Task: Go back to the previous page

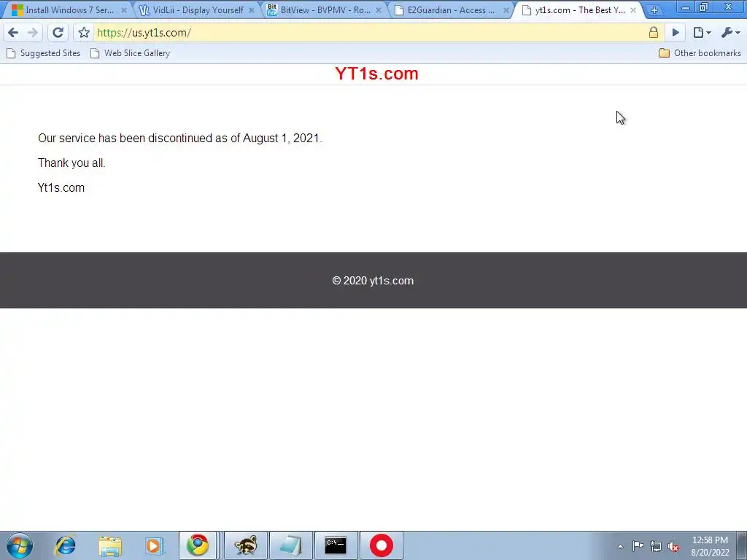Action: coord(13,32)
